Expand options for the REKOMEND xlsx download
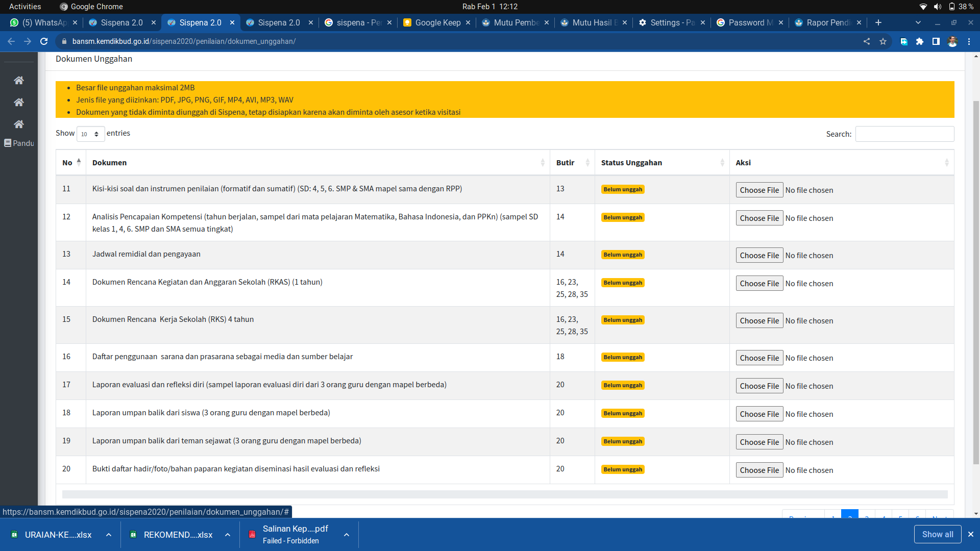The image size is (980, 551). 228,535
